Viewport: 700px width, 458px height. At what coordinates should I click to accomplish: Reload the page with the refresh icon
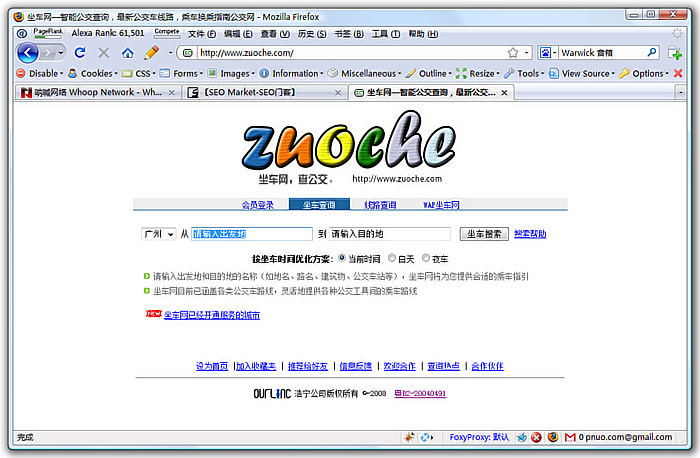[x=80, y=53]
